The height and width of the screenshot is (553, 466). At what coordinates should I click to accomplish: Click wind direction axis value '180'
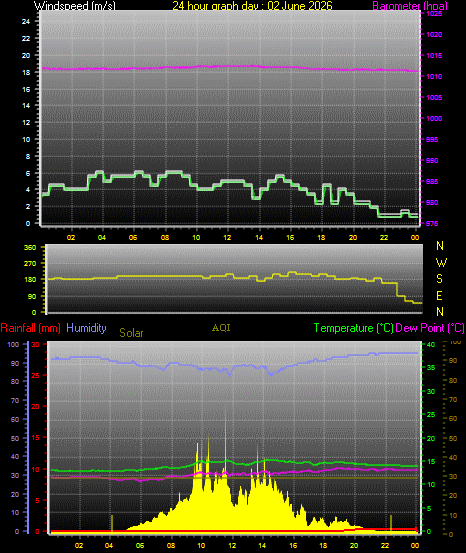30,280
